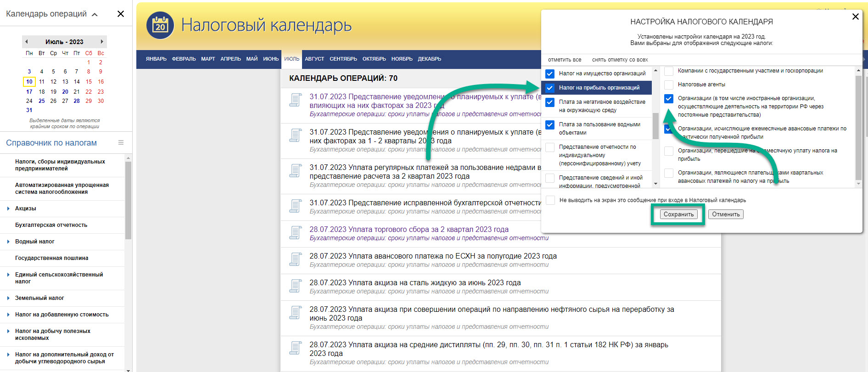The width and height of the screenshot is (868, 372).
Task: Switch to ДЕКАБРЬ month tab
Action: click(x=429, y=59)
